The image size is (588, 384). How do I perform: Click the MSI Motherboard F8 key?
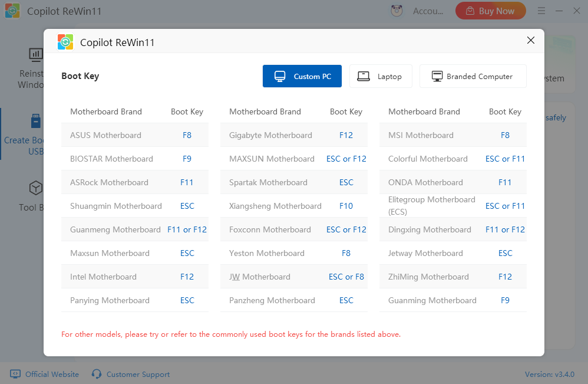[x=505, y=135]
